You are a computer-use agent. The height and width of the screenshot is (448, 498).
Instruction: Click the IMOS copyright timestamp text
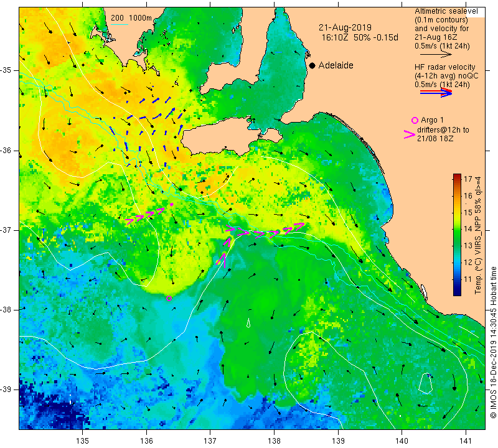[x=493, y=342]
